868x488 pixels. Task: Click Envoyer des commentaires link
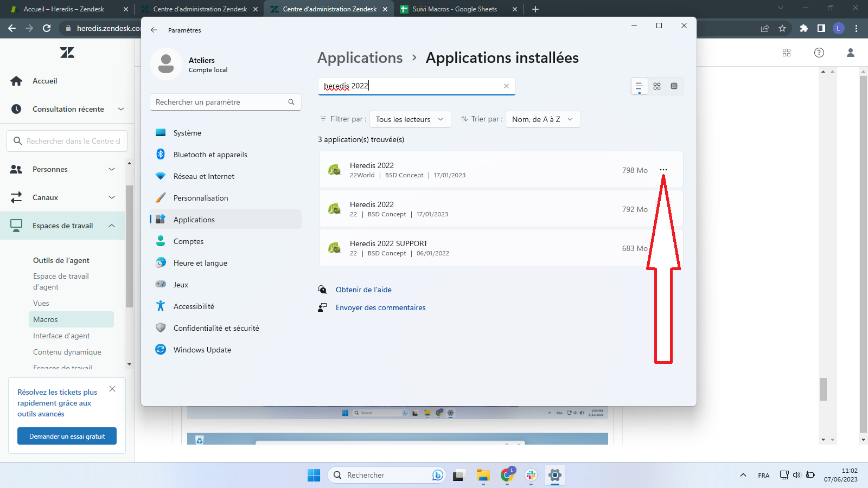[380, 307]
